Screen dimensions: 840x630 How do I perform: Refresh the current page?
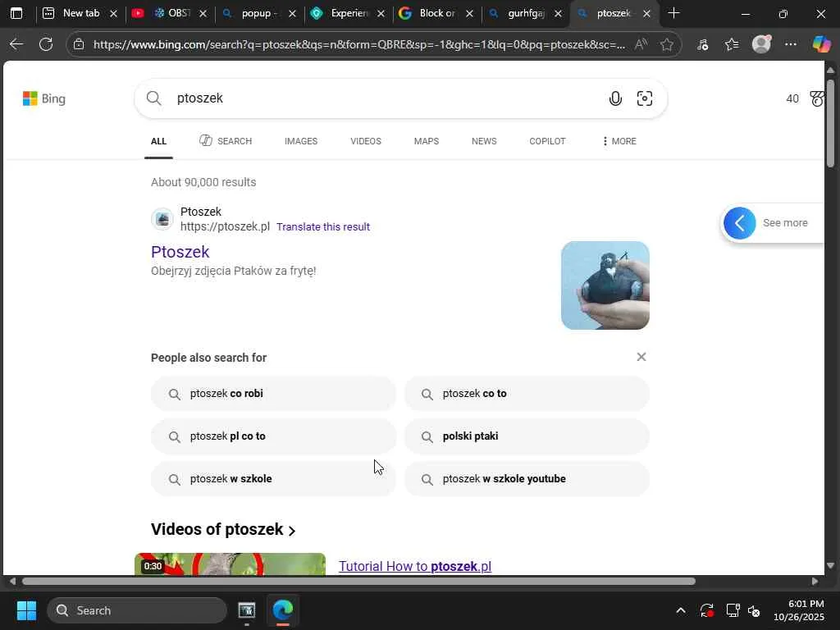[x=46, y=44]
